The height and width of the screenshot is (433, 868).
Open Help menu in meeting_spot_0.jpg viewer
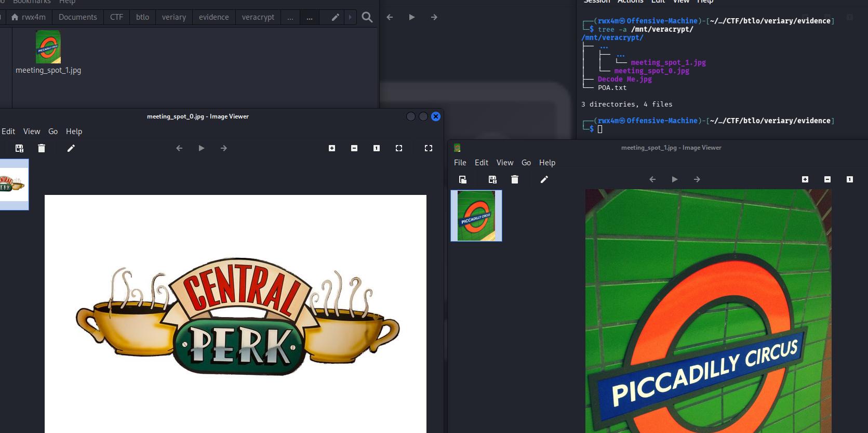point(74,132)
